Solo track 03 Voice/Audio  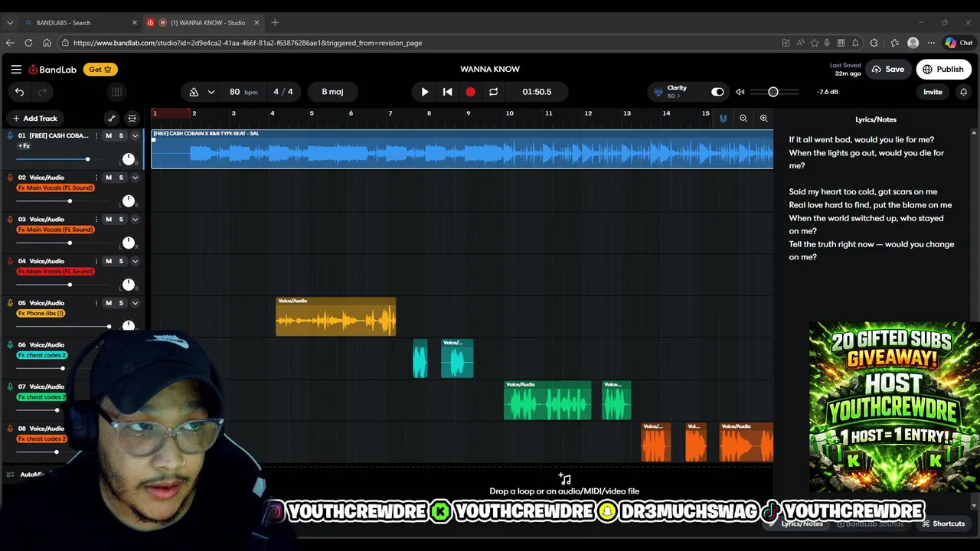coord(121,220)
